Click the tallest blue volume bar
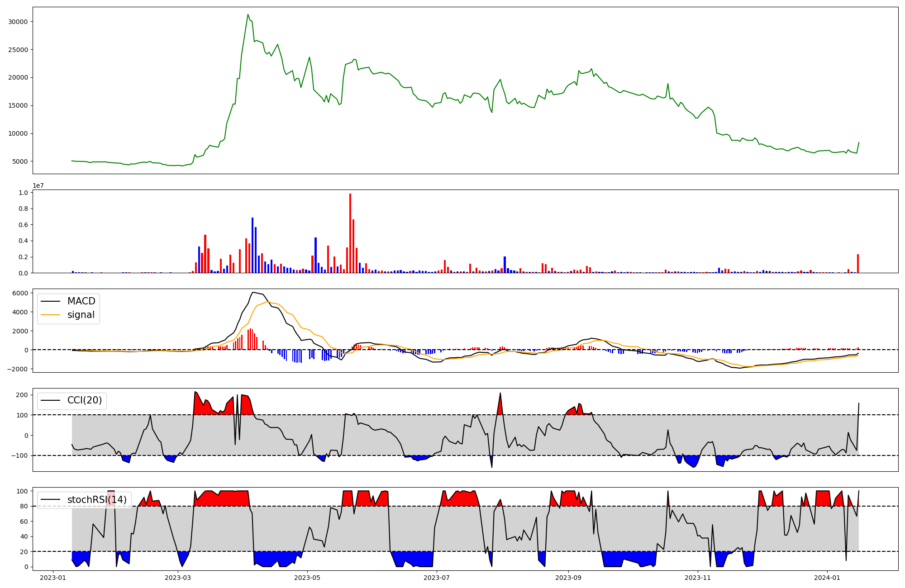This screenshot has width=905, height=588. pyautogui.click(x=252, y=245)
